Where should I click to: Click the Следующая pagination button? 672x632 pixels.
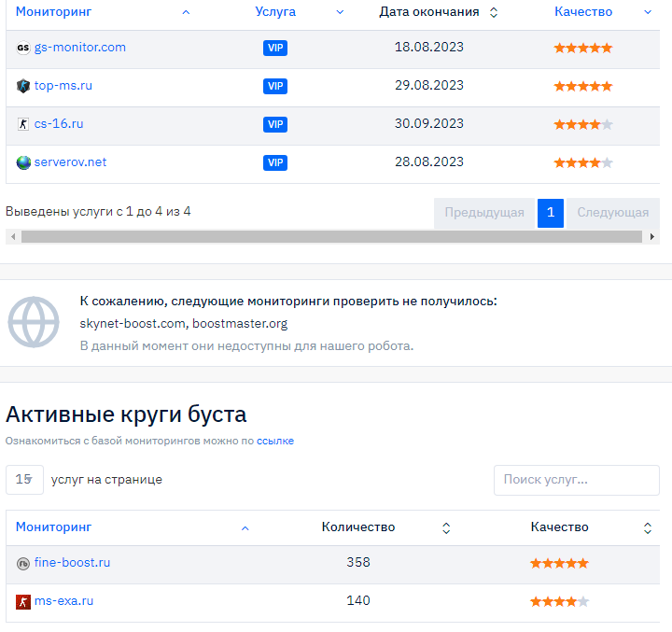(613, 213)
